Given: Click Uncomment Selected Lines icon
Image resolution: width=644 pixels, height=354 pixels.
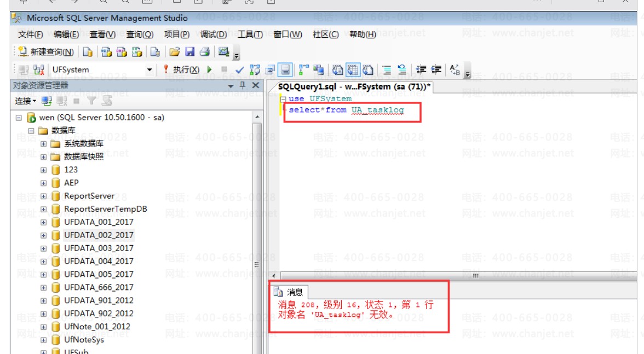Looking at the screenshot, I should point(402,69).
